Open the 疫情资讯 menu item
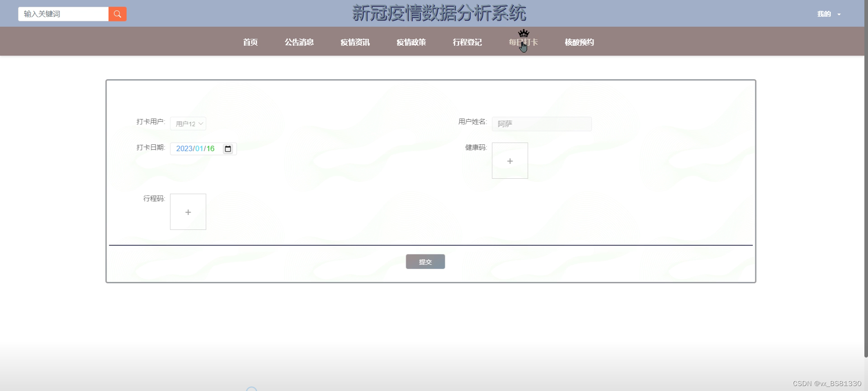The width and height of the screenshot is (868, 391). (355, 42)
